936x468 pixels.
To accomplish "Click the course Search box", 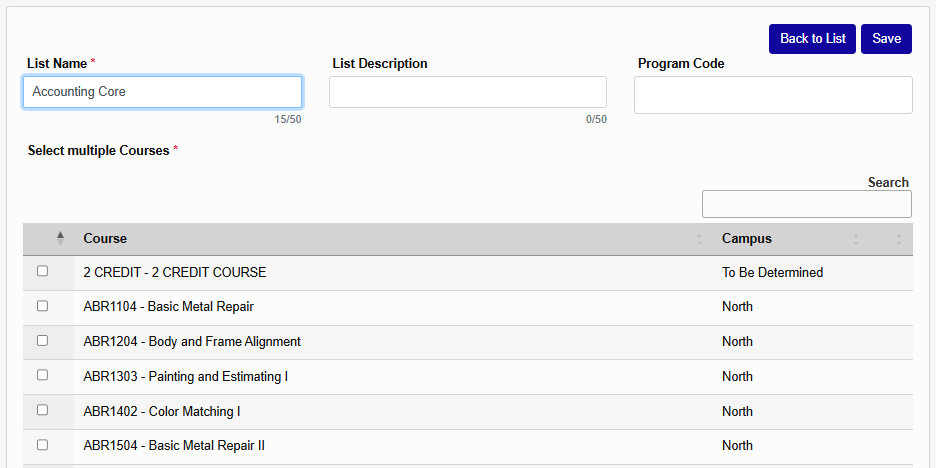I will (806, 204).
